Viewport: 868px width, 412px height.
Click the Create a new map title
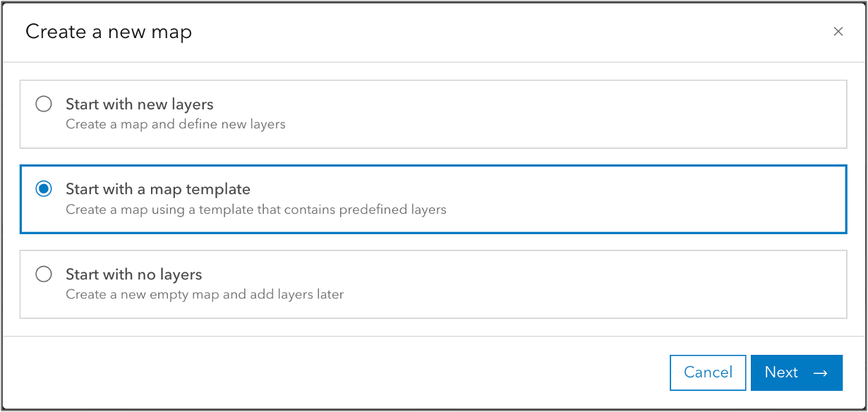108,31
